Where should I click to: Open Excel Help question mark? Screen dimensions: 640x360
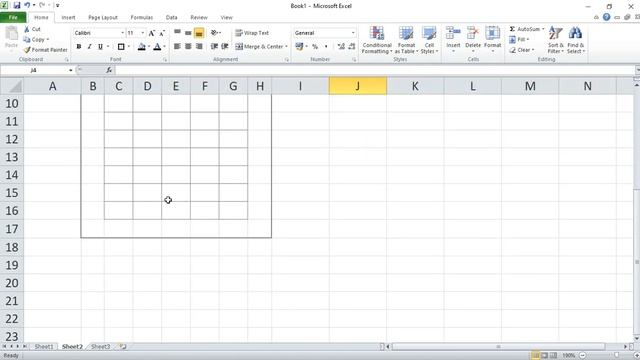click(607, 17)
